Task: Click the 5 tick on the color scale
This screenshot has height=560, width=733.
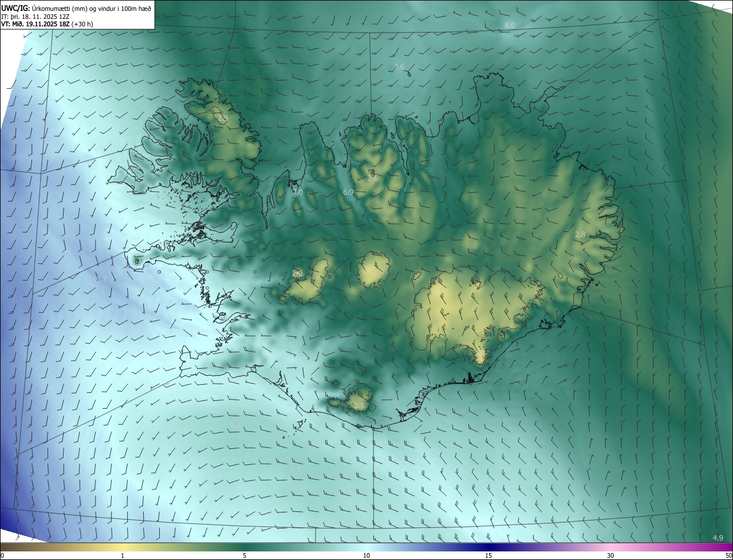Action: 245,555
